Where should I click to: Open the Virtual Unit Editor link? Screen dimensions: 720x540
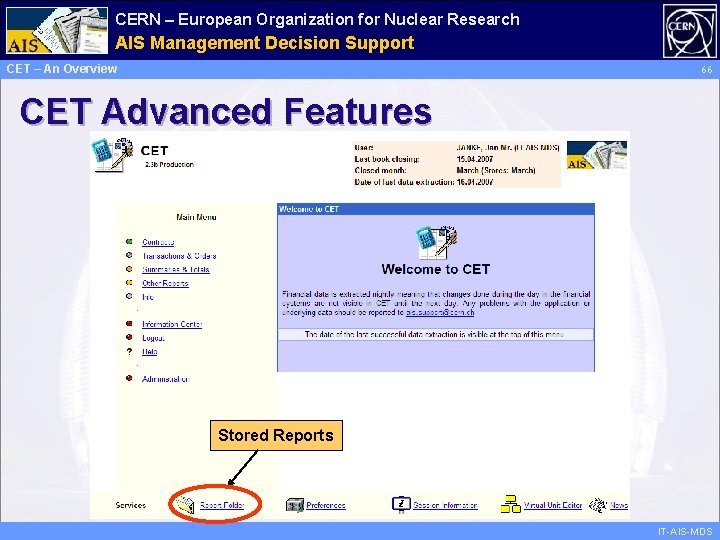(553, 505)
